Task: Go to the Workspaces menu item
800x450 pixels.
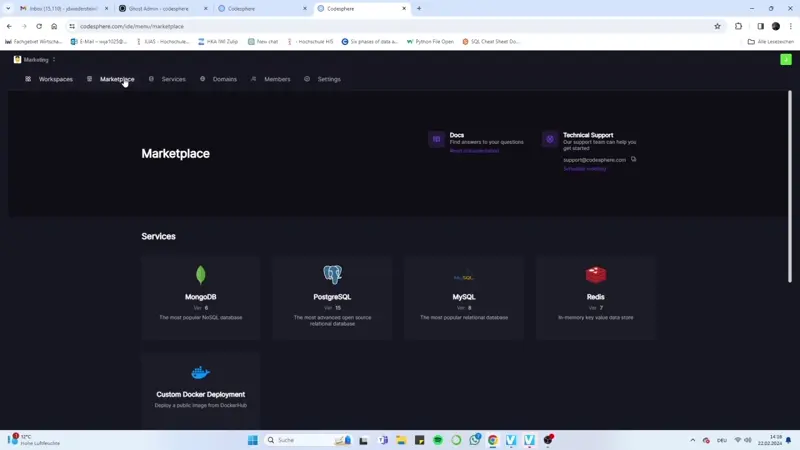Action: [x=55, y=79]
